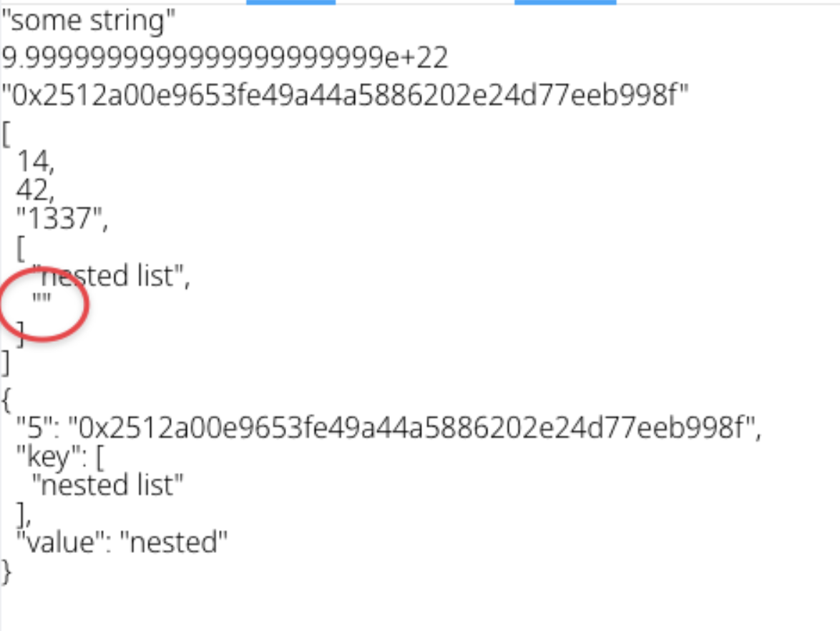Click the "1337" string entry

(62, 217)
